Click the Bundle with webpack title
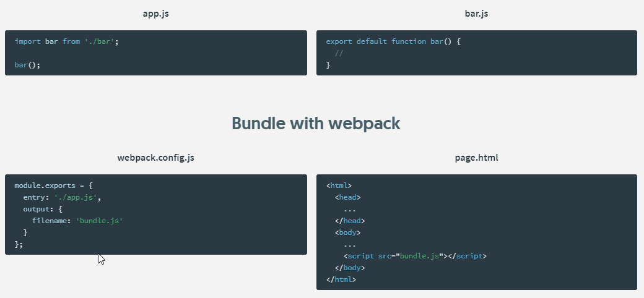This screenshot has height=298, width=644. 316,123
